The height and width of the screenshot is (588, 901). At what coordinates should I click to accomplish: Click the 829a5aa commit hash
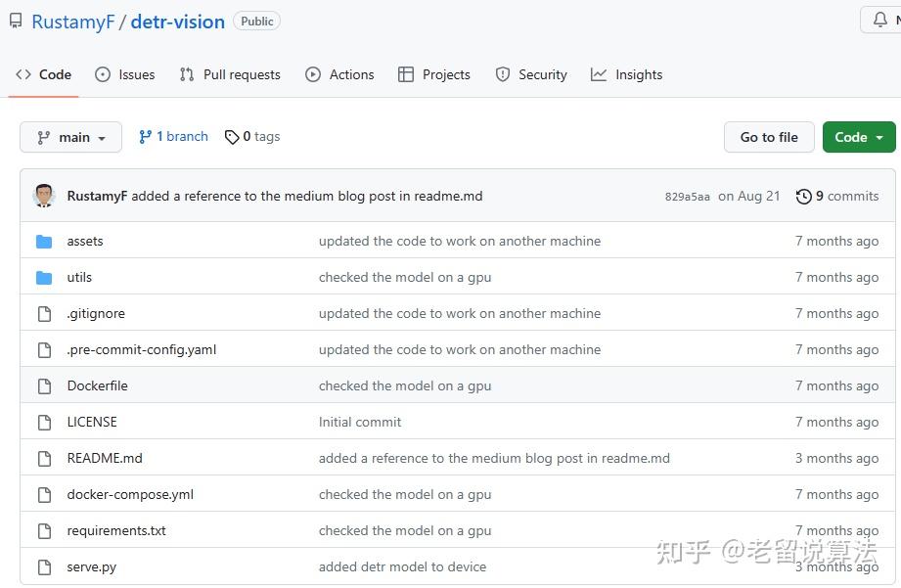pyautogui.click(x=687, y=197)
